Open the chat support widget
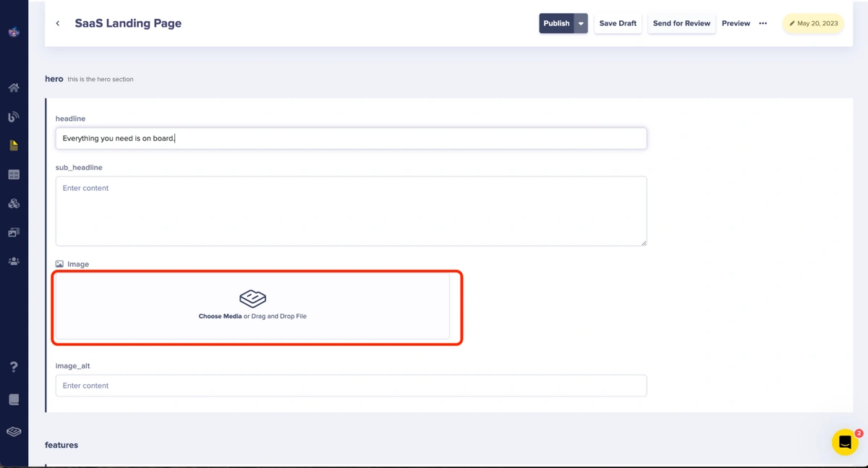868x468 pixels. point(844,442)
